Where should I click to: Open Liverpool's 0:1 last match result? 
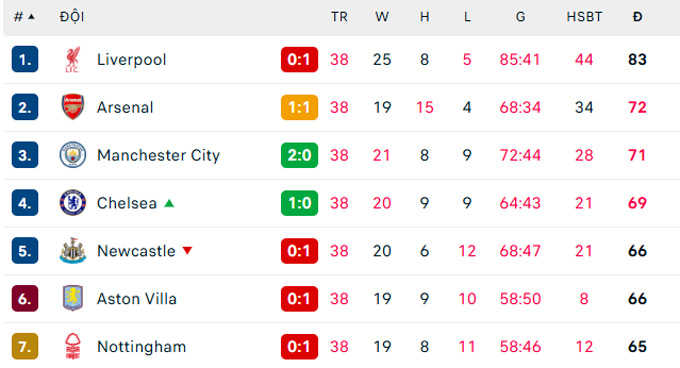point(299,59)
